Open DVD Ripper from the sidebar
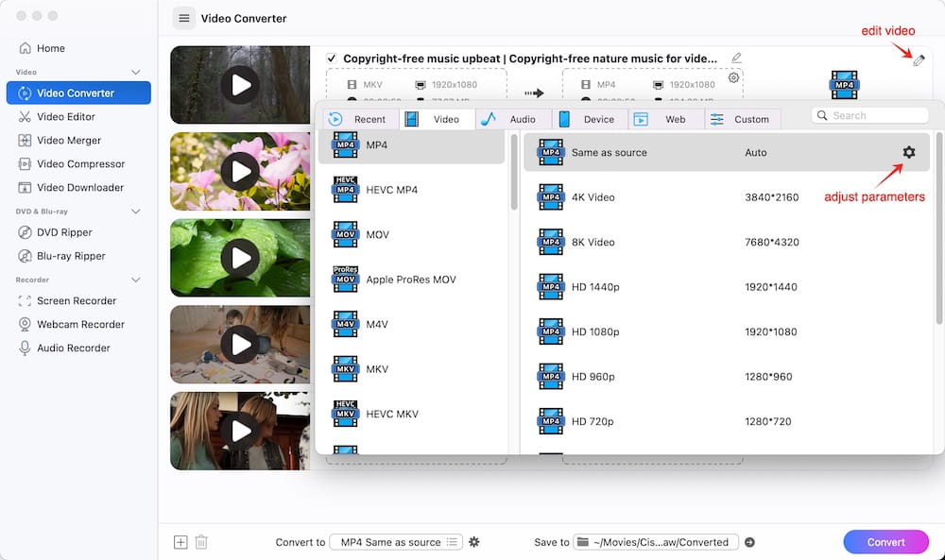Image resolution: width=945 pixels, height=560 pixels. click(55, 232)
